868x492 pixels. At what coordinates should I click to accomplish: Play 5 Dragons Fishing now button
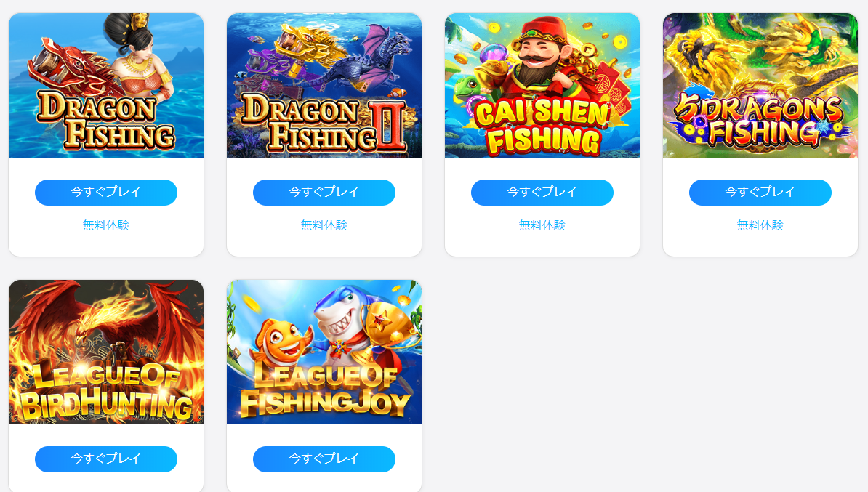(x=760, y=193)
